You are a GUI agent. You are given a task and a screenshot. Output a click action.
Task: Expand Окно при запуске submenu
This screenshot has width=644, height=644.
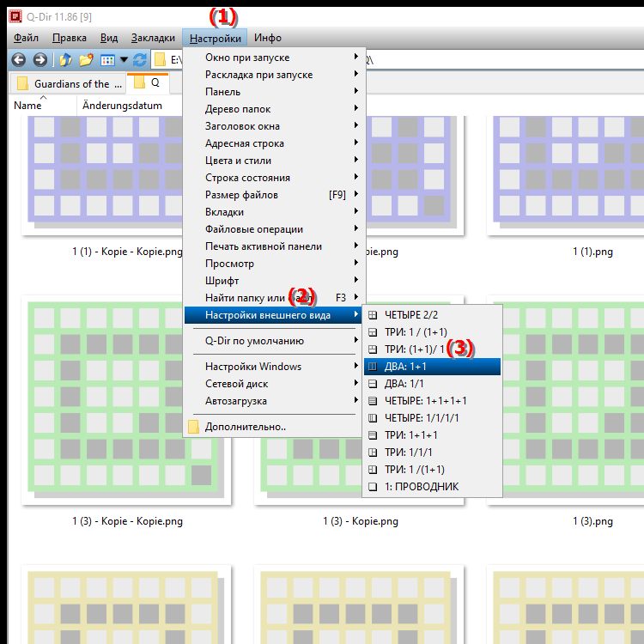coord(274,58)
